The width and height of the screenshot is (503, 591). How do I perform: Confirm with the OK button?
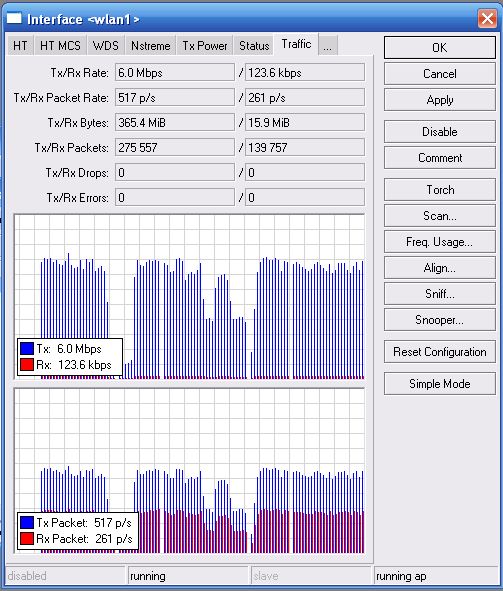440,47
